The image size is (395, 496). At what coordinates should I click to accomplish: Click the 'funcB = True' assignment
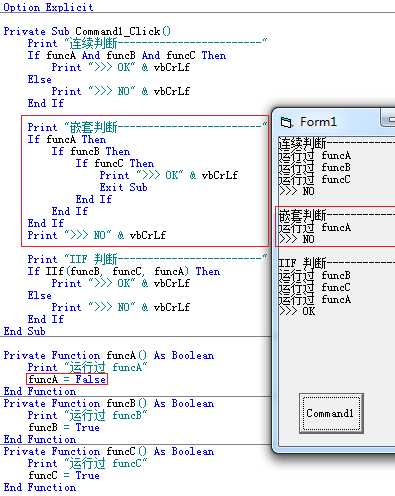[64, 427]
